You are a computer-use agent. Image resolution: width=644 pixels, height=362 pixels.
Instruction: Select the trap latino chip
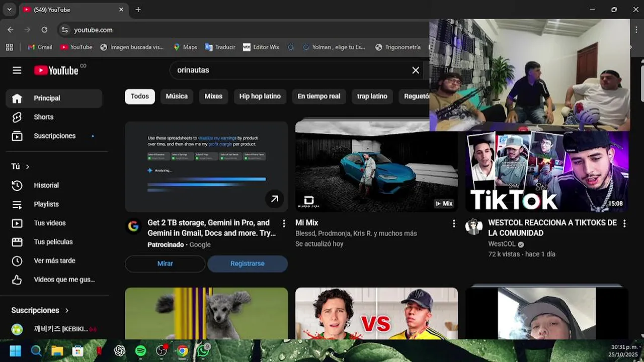372,96
